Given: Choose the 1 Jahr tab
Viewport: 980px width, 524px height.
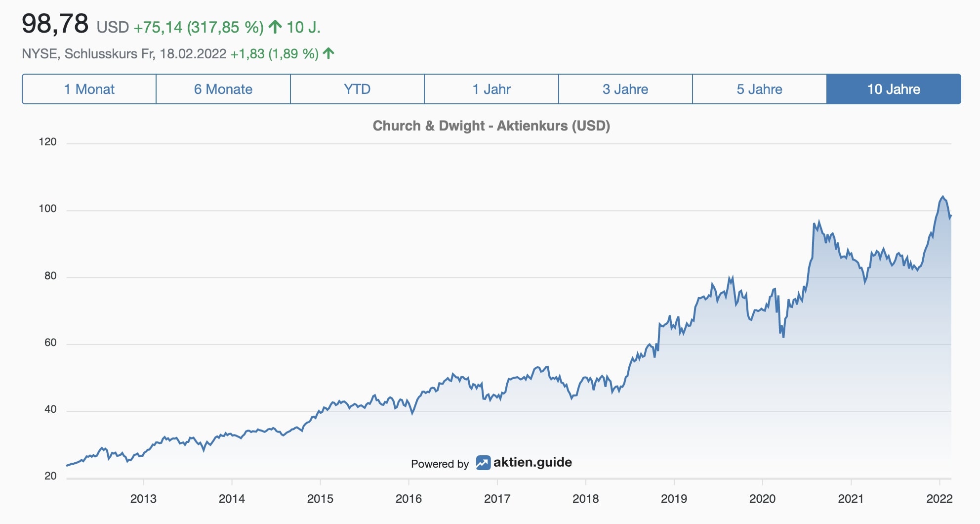Looking at the screenshot, I should tap(491, 89).
